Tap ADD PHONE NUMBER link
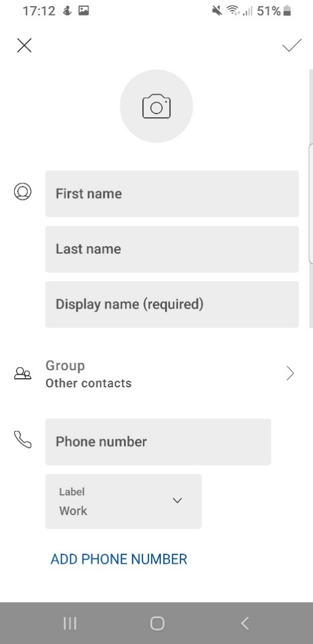 click(x=119, y=559)
